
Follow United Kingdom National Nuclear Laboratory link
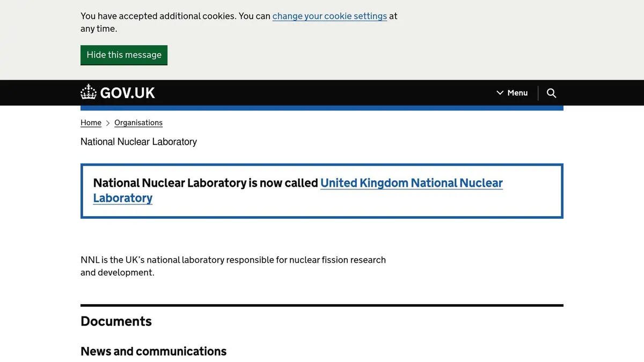point(298,190)
